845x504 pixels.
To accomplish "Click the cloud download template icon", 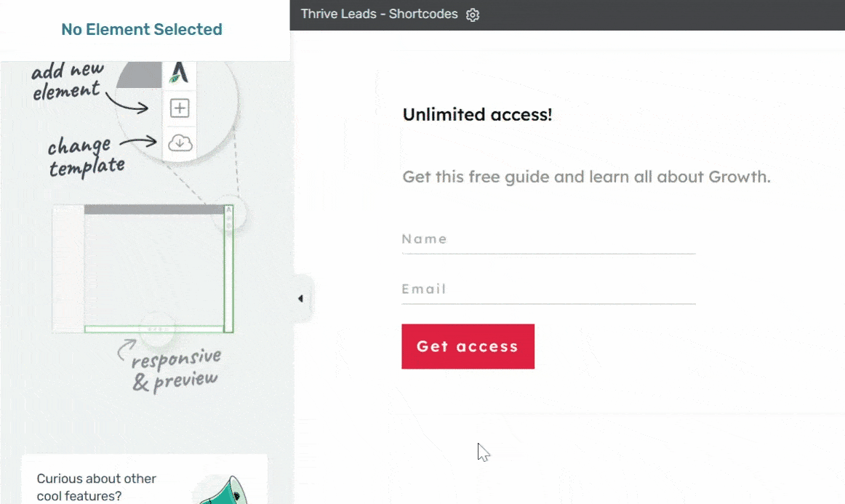I will tap(180, 143).
